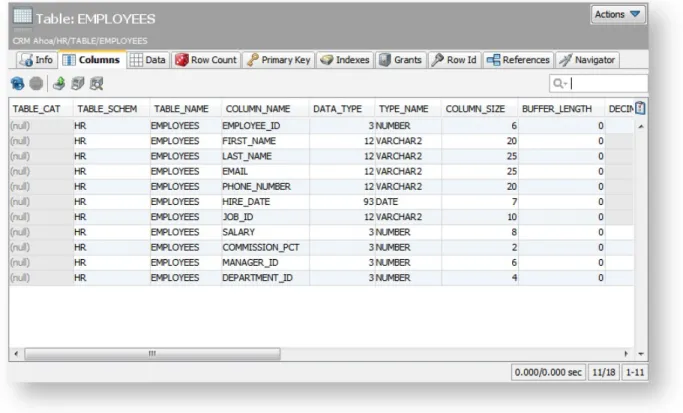683x413 pixels.
Task: Open the Grants tab
Action: coord(400,60)
